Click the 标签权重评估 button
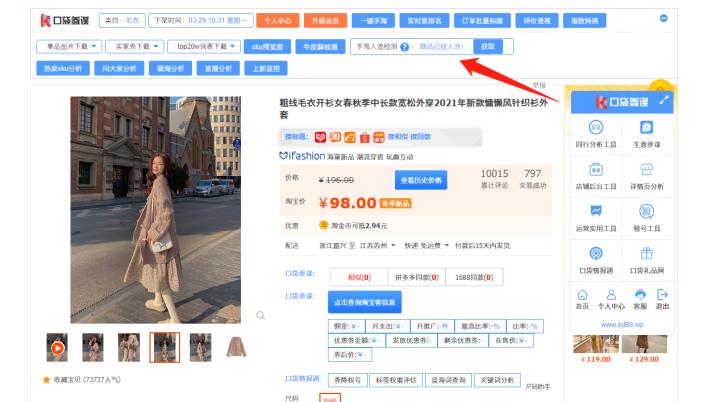This screenshot has height=402, width=720. 396,380
